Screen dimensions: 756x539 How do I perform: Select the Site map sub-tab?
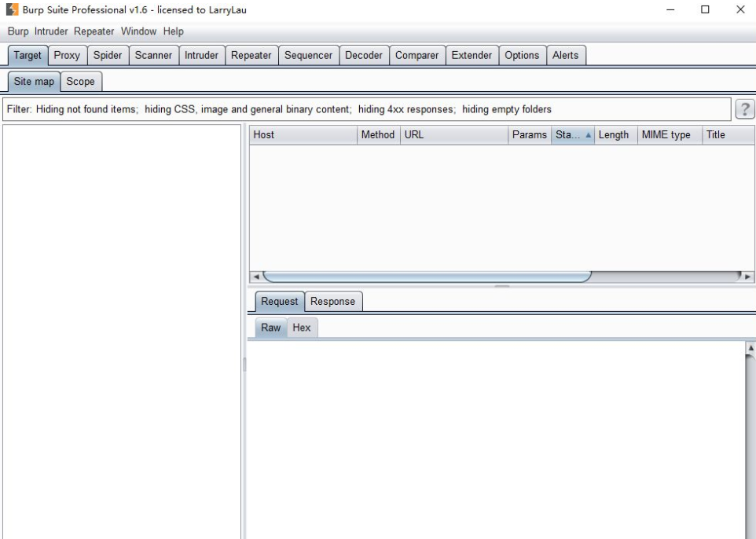click(x=34, y=81)
